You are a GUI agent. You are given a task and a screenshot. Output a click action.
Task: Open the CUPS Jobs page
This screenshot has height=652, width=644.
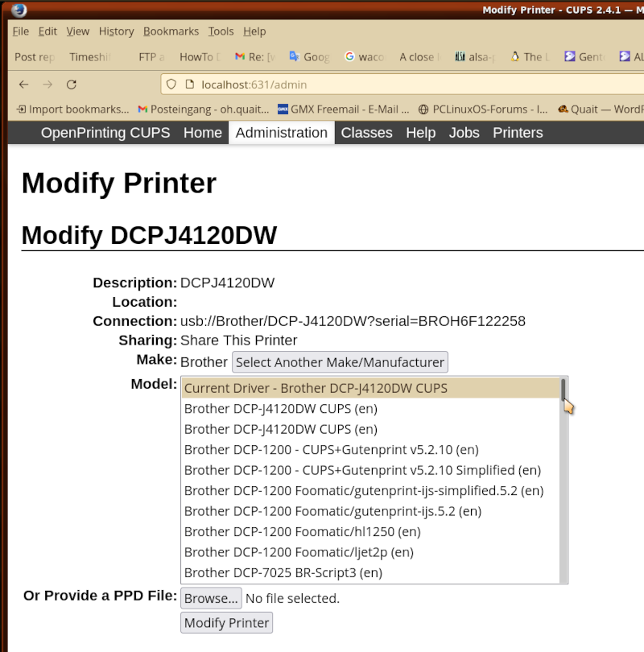(464, 133)
